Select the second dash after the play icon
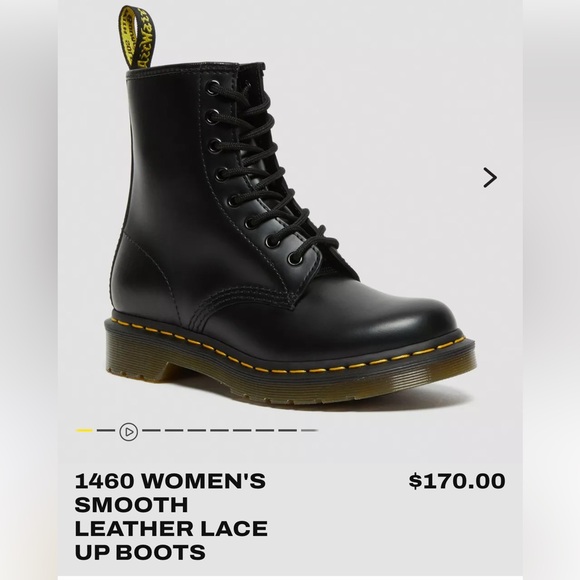 pyautogui.click(x=174, y=430)
